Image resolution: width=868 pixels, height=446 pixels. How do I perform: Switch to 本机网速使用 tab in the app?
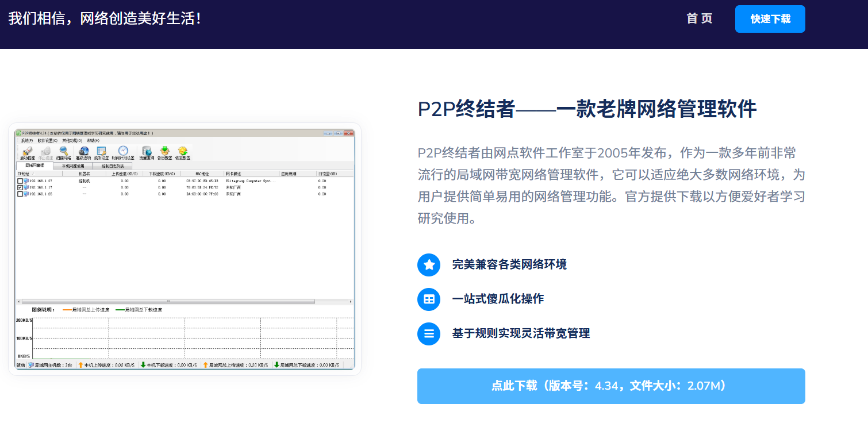[73, 166]
